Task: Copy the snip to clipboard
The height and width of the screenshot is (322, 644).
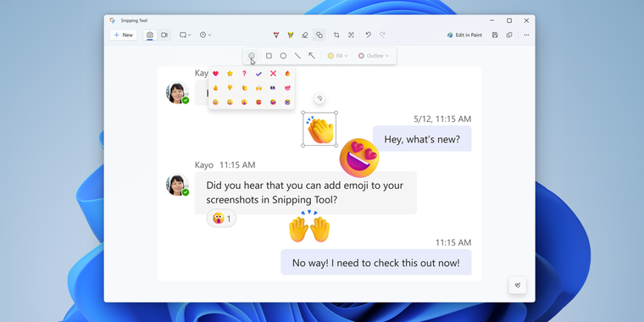Action: tap(509, 36)
